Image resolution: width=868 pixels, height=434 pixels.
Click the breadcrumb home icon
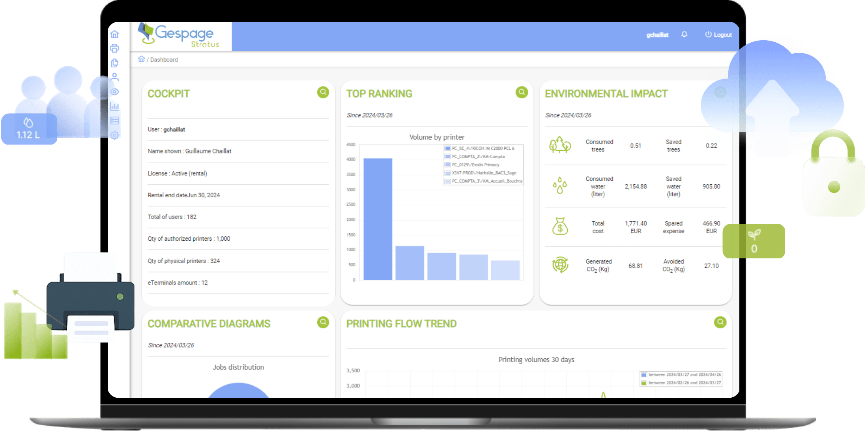coord(141,59)
